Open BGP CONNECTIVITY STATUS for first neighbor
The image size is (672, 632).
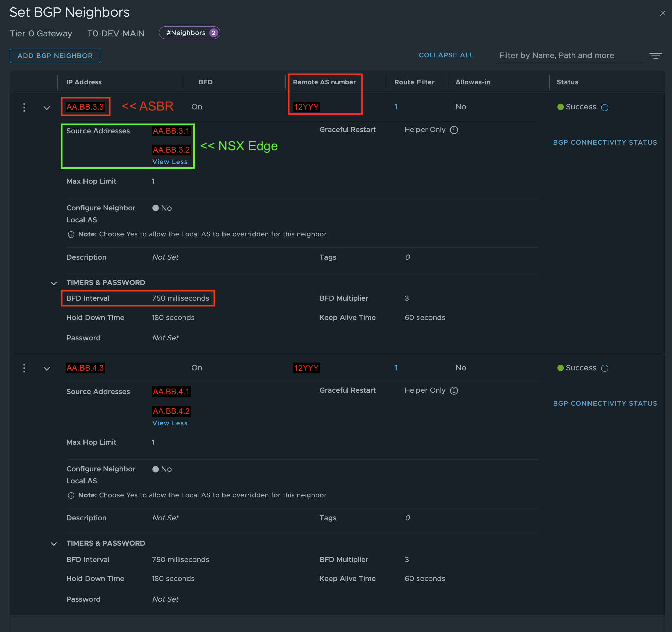[x=605, y=142]
